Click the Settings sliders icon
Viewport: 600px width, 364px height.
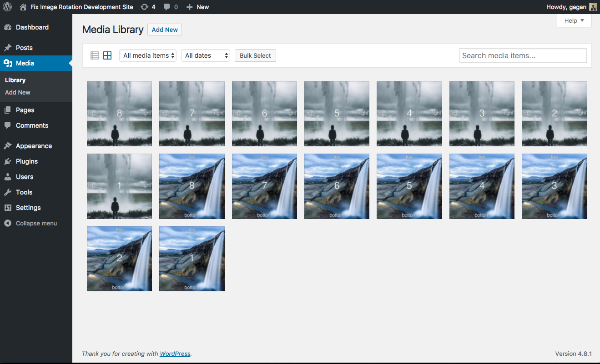(8, 208)
